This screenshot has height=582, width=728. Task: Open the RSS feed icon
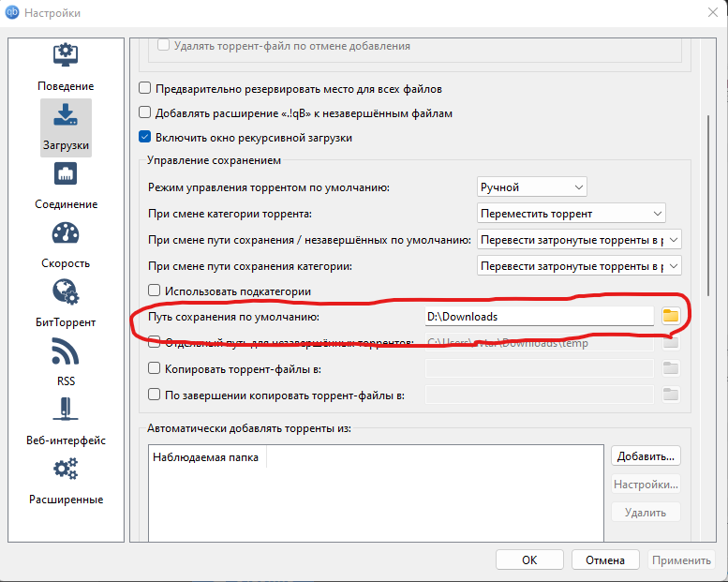[66, 351]
